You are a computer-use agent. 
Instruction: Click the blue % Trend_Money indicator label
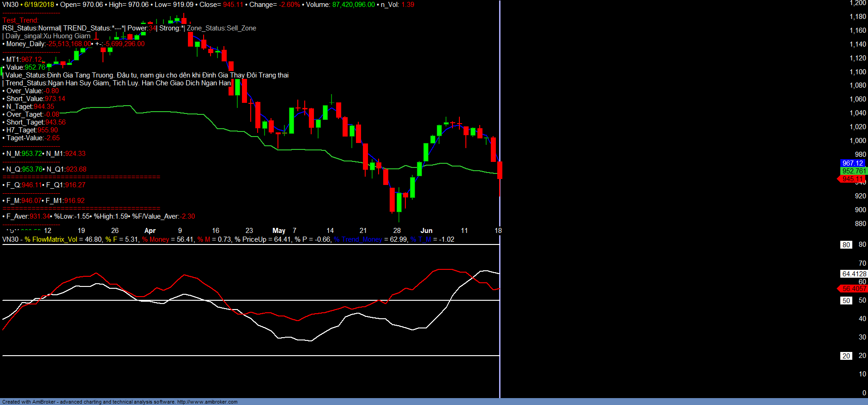pos(358,239)
